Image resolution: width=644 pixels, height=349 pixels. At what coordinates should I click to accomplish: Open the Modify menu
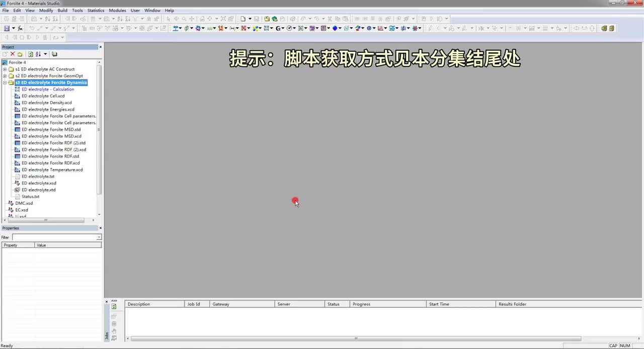pyautogui.click(x=46, y=10)
